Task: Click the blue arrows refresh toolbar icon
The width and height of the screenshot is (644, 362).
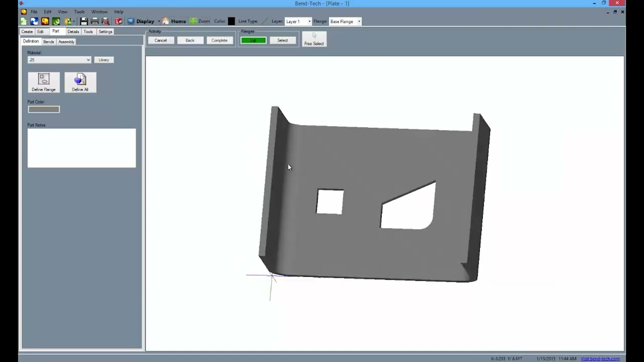Action: [x=34, y=21]
